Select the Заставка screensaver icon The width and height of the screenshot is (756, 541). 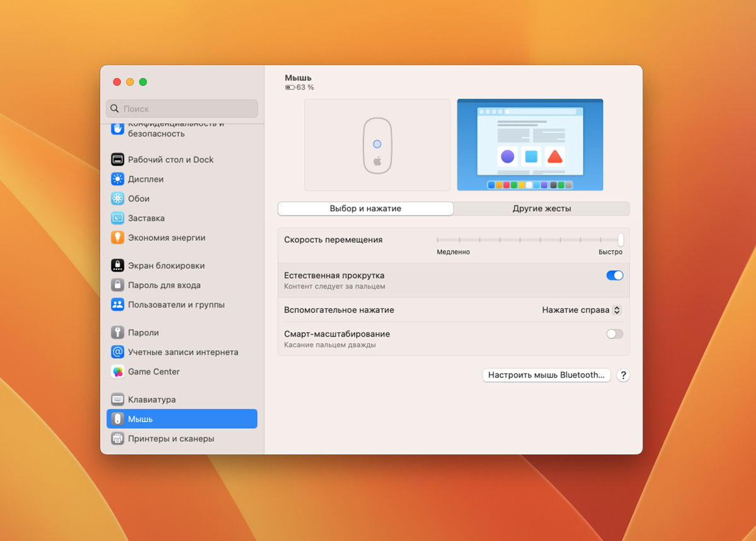(x=118, y=218)
